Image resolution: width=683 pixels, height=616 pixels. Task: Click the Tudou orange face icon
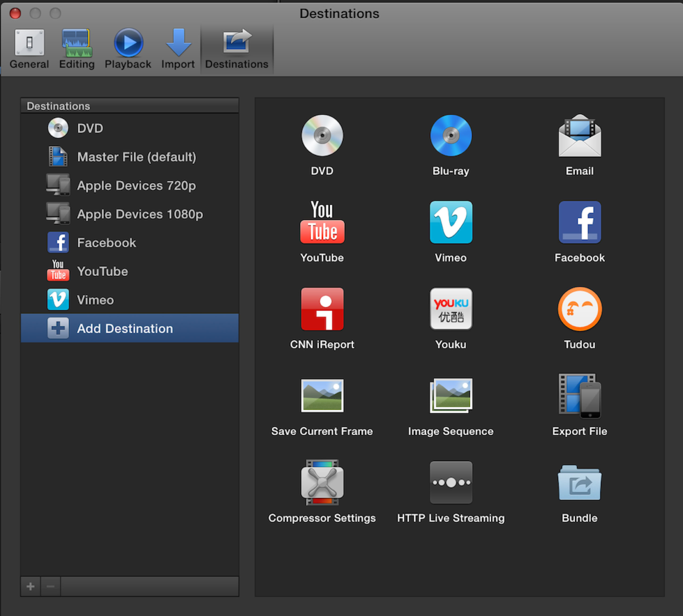(580, 309)
